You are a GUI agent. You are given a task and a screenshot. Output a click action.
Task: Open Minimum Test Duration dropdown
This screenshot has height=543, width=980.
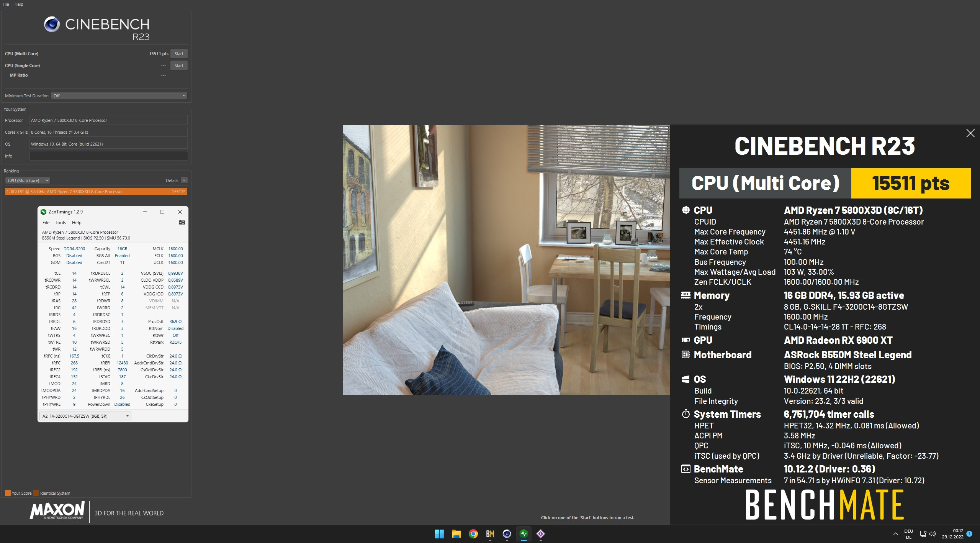pyautogui.click(x=119, y=96)
